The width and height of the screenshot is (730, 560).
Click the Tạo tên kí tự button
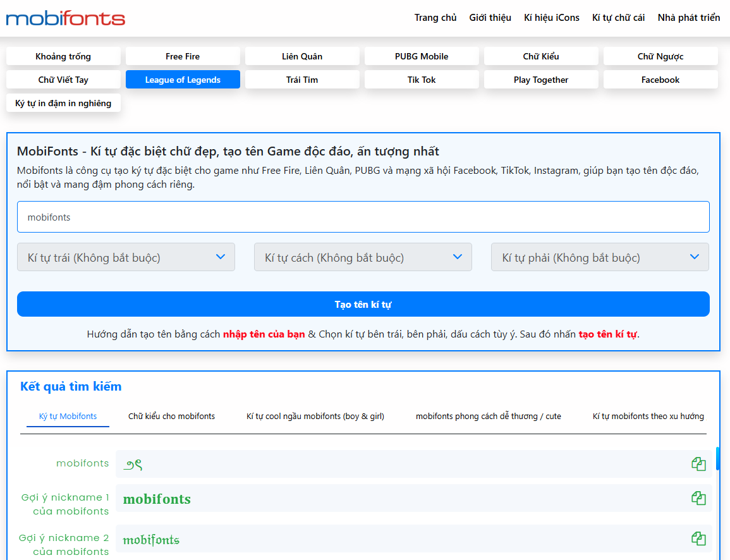363,305
